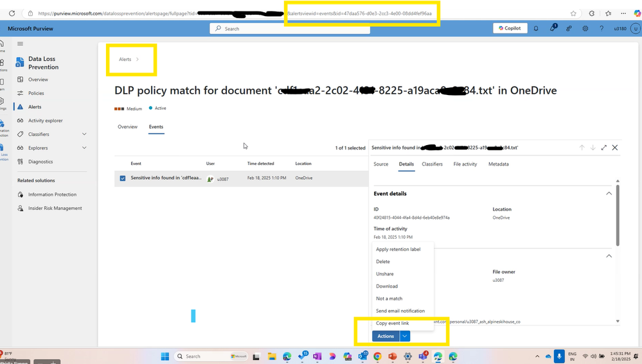This screenshot has width=642, height=364.
Task: Click the event pane vertical scrollbar thumb
Action: [618, 215]
